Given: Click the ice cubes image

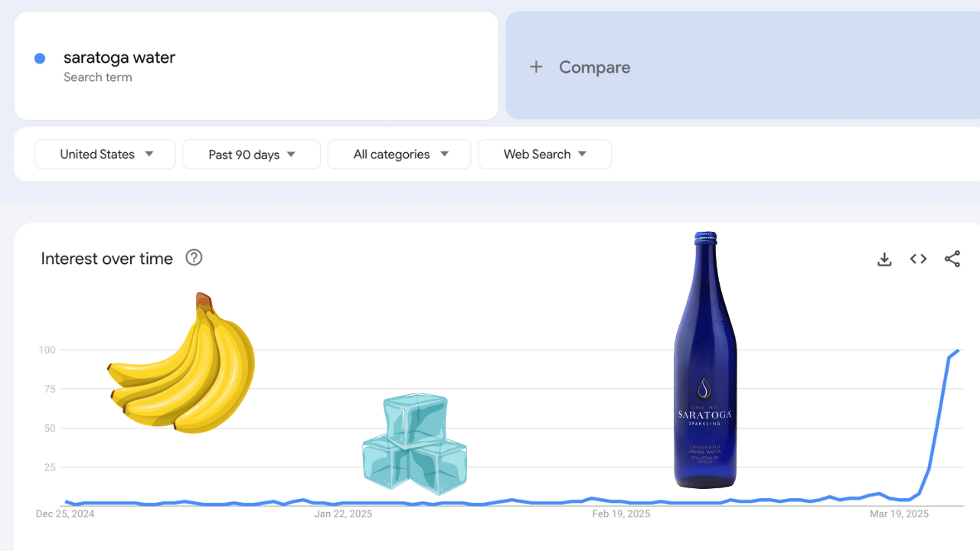Looking at the screenshot, I should coord(414,442).
